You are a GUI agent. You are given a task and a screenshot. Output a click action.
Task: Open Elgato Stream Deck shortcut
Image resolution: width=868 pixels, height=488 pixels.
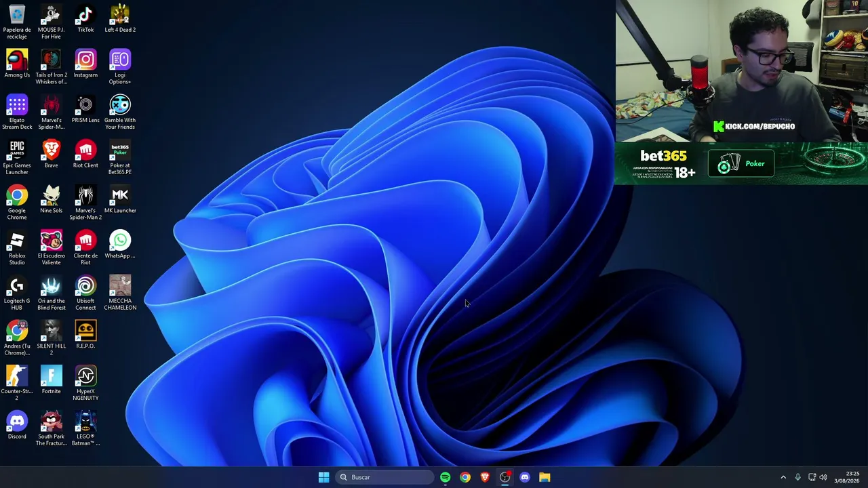(17, 112)
